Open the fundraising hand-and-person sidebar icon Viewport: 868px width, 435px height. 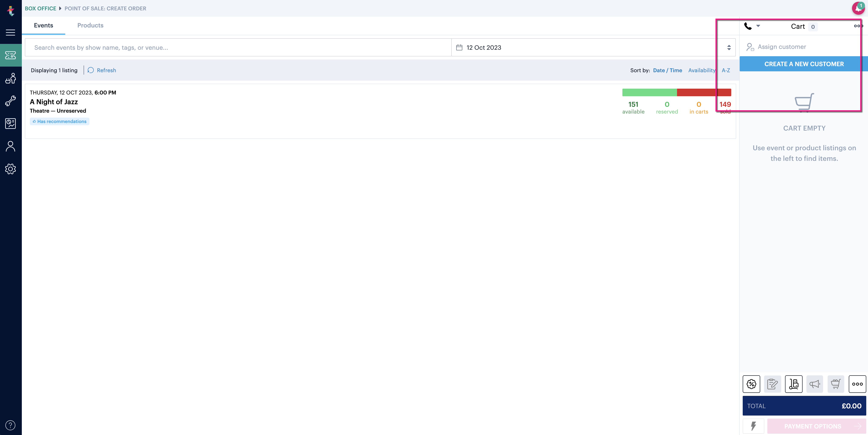(x=10, y=78)
